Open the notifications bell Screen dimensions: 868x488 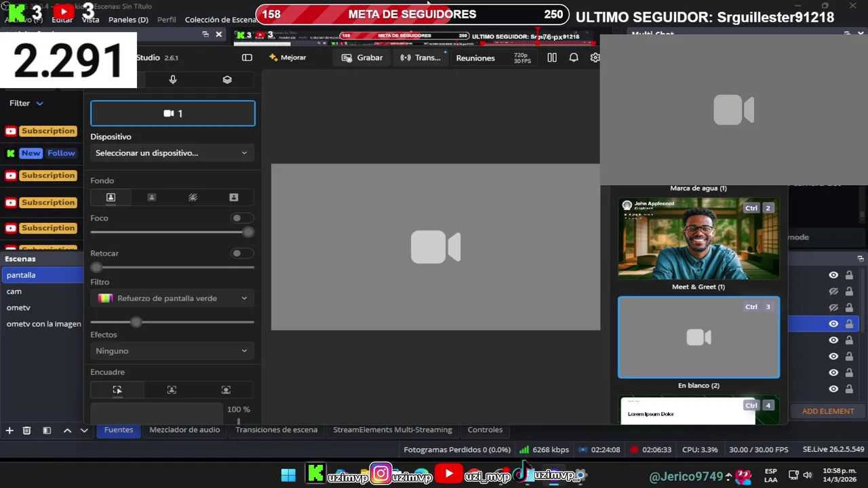[x=574, y=58]
